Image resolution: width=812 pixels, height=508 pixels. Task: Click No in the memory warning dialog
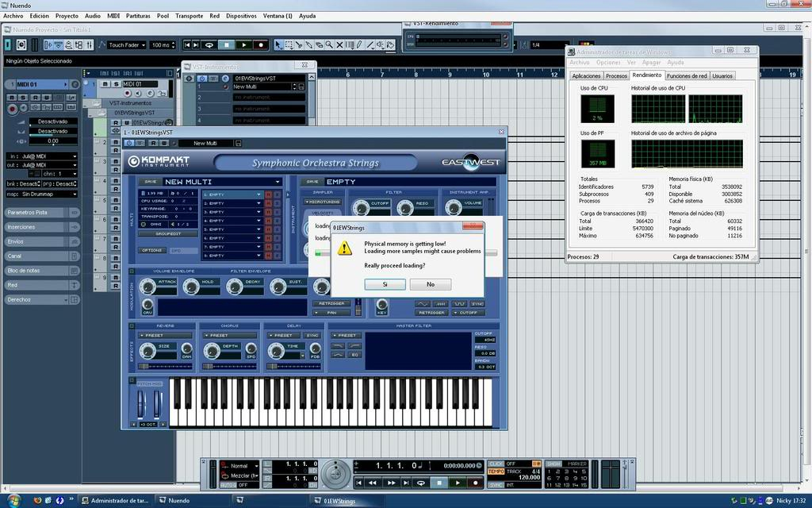point(431,284)
